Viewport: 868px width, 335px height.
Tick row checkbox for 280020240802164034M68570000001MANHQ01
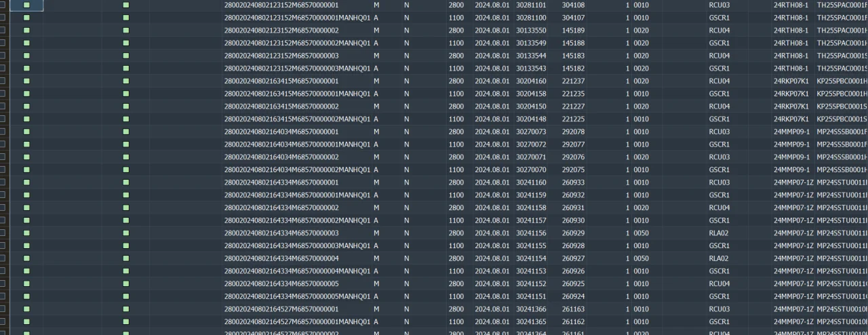point(3,144)
